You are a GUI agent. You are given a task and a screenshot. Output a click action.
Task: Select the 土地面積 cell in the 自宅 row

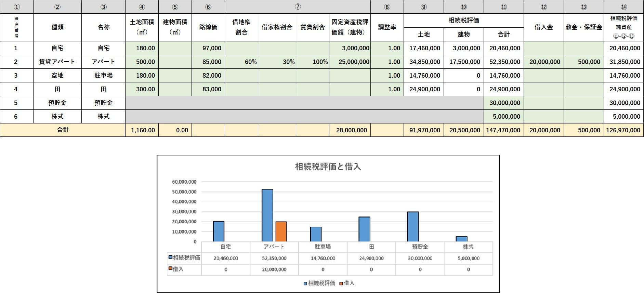[x=142, y=48]
